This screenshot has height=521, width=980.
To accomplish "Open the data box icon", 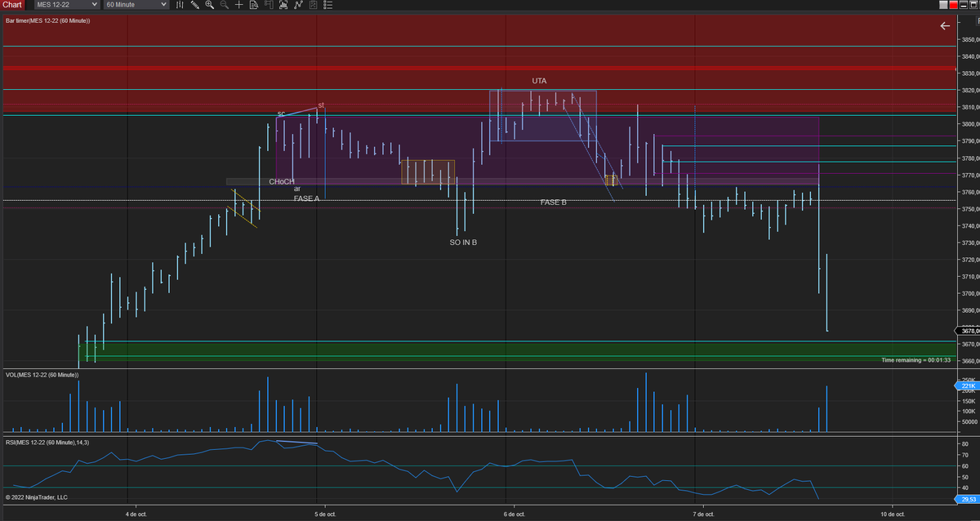I will [253, 5].
